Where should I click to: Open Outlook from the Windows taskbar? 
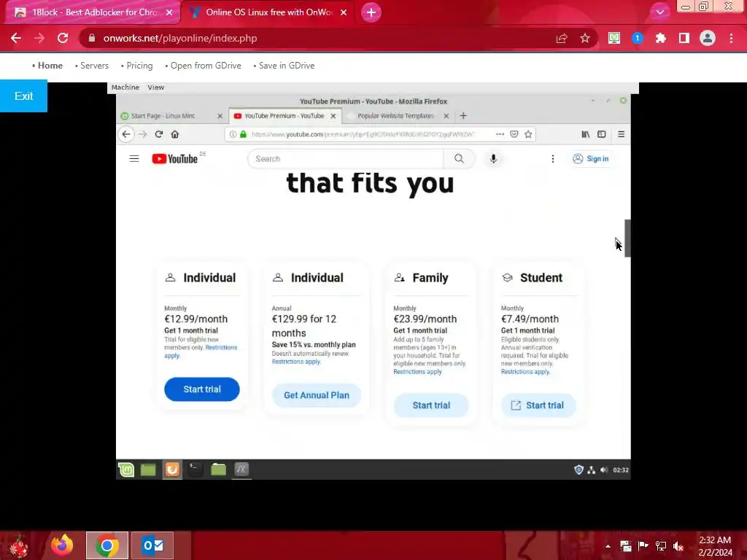[152, 545]
